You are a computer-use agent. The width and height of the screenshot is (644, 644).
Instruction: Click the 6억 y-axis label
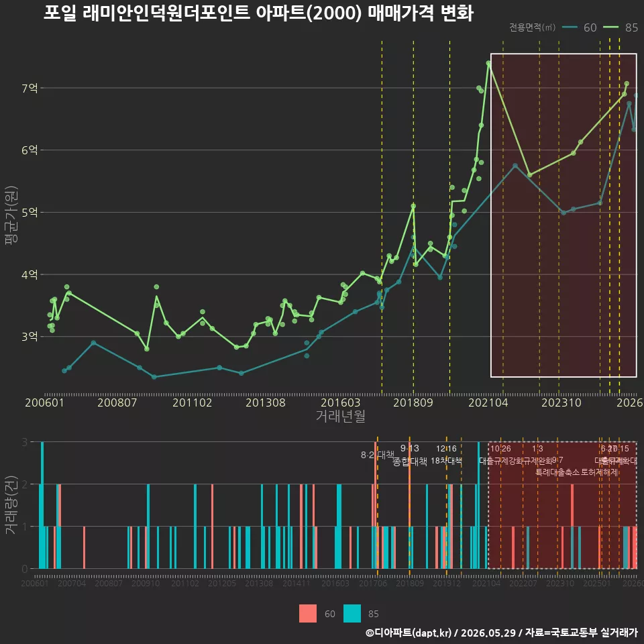pyautogui.click(x=30, y=150)
